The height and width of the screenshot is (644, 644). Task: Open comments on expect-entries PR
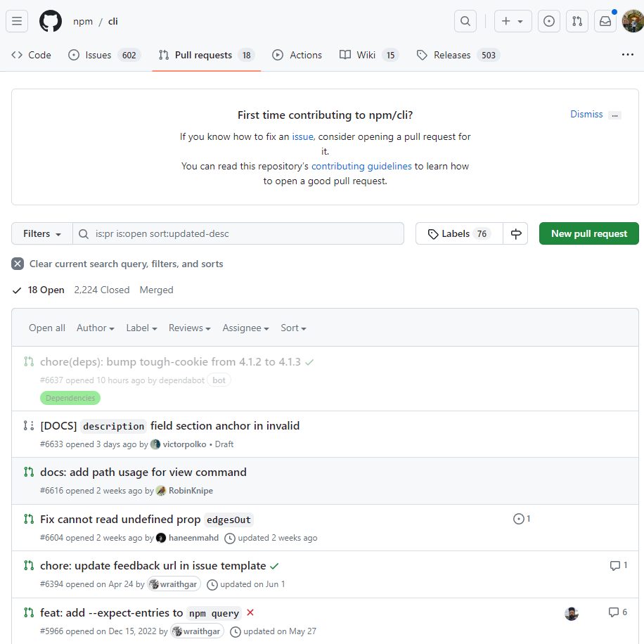(618, 612)
